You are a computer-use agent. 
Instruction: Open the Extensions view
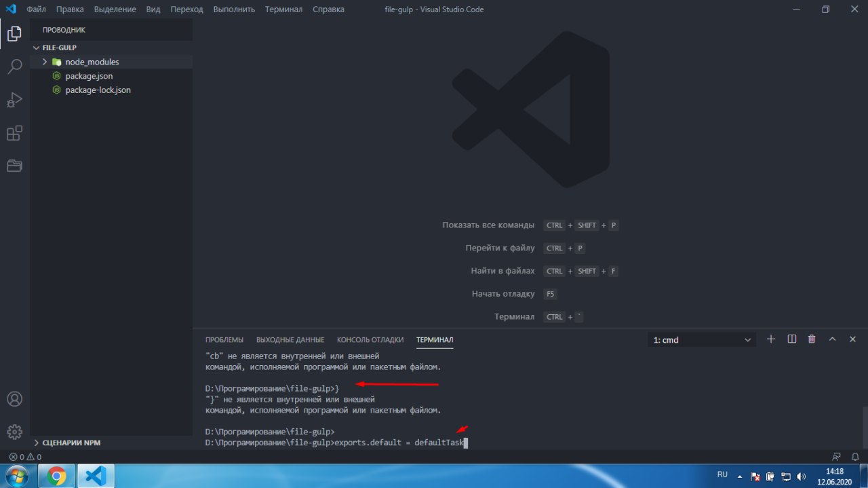pos(14,133)
